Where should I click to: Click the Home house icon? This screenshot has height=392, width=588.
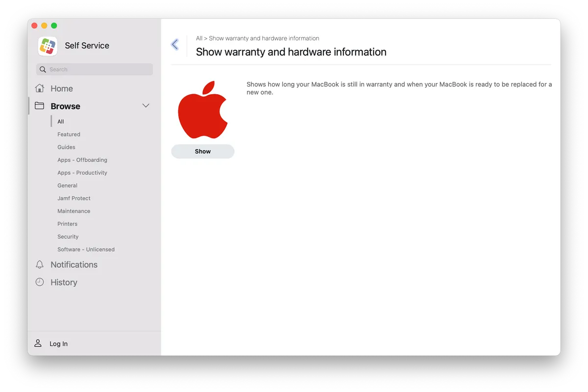tap(40, 88)
